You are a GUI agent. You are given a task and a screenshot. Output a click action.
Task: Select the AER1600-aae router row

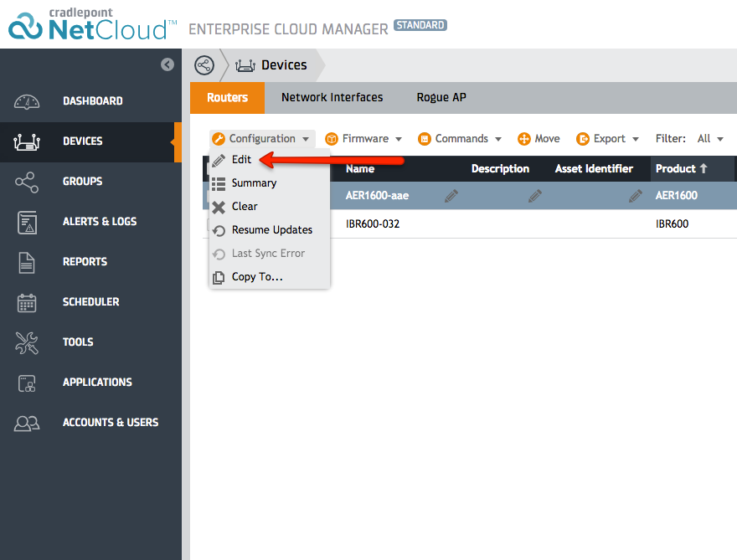(470, 195)
